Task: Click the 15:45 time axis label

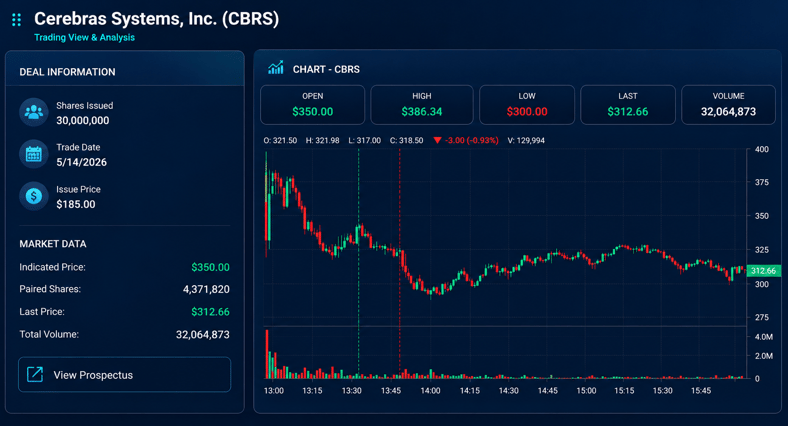Action: tap(701, 390)
